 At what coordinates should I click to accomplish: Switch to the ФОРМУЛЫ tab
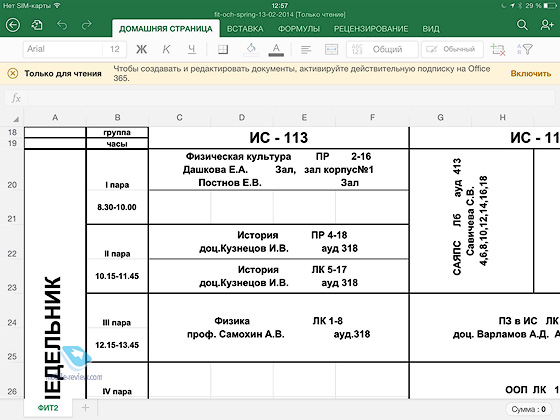pos(299,29)
